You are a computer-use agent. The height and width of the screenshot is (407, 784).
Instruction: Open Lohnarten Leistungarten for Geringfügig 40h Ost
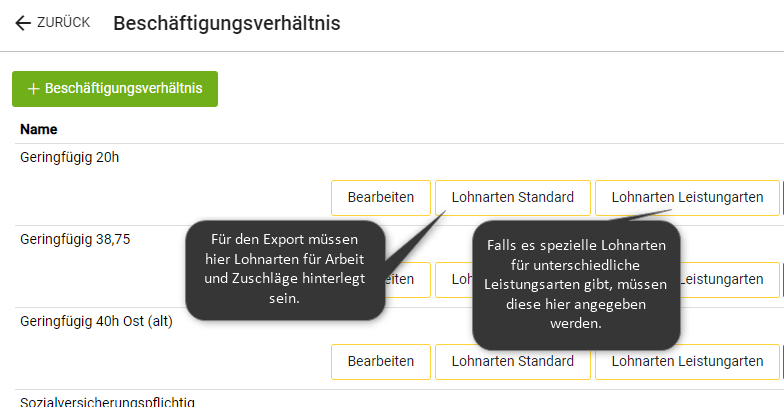687,362
